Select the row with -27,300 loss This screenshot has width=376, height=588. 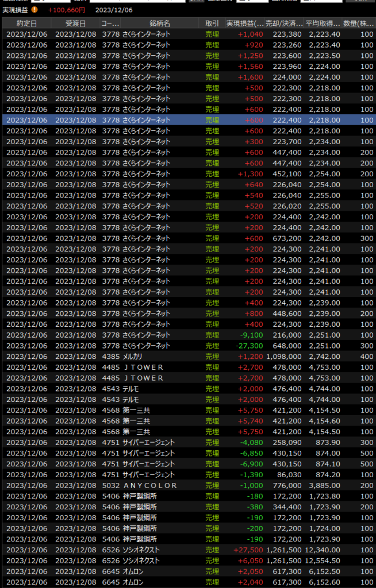point(172,346)
